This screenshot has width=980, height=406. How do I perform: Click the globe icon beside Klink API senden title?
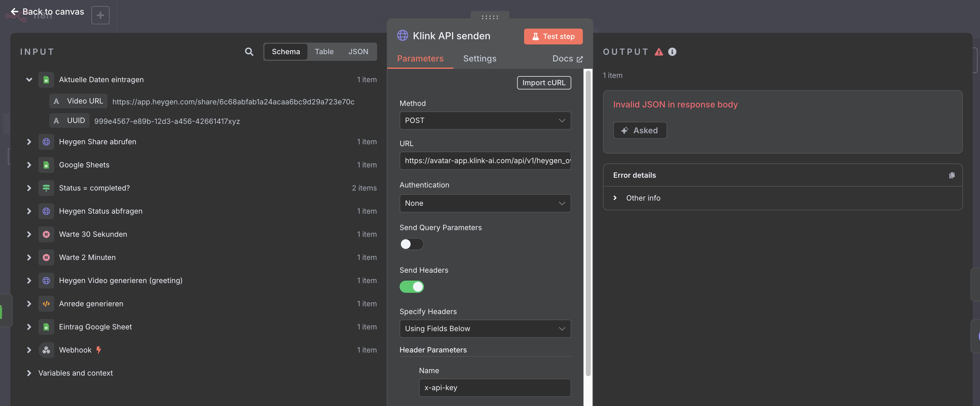[402, 35]
